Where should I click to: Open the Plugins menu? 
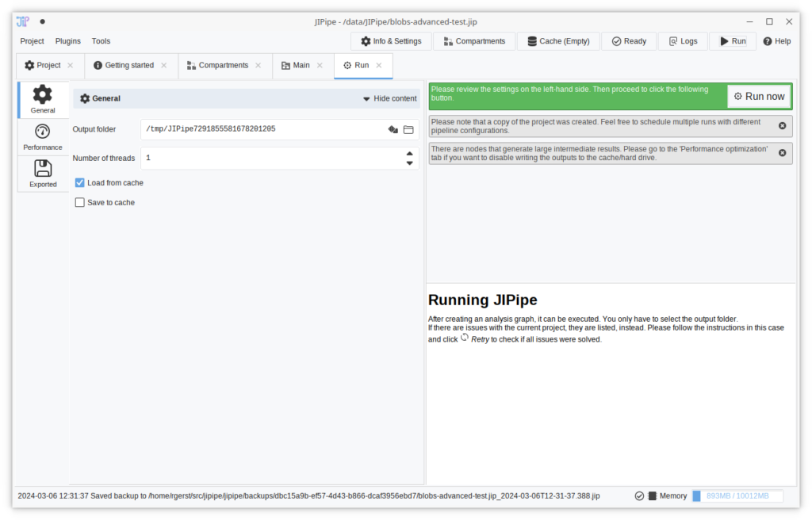pos(68,41)
